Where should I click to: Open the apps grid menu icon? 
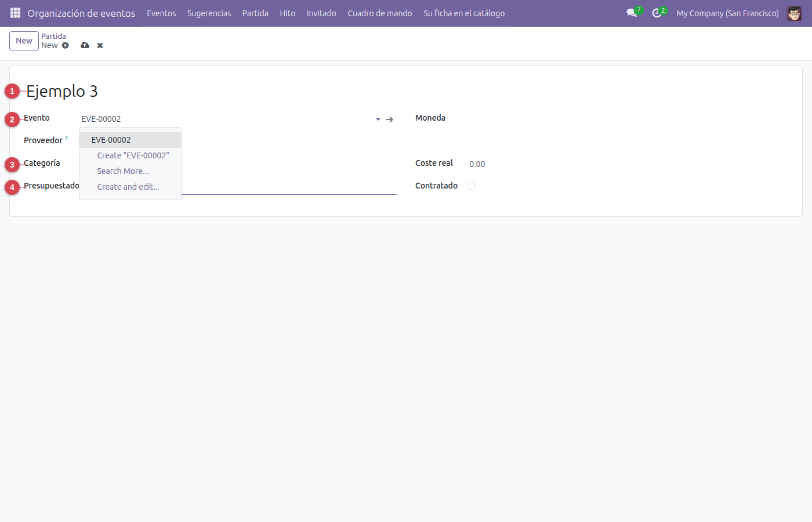tap(15, 13)
